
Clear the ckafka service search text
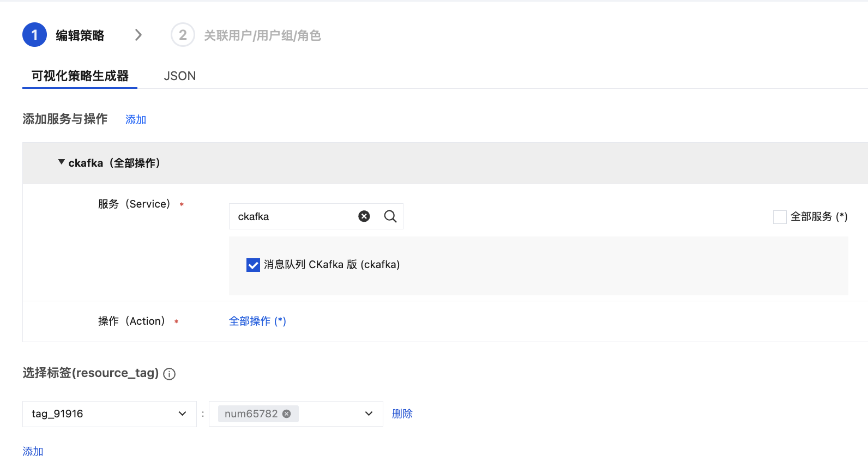point(364,216)
